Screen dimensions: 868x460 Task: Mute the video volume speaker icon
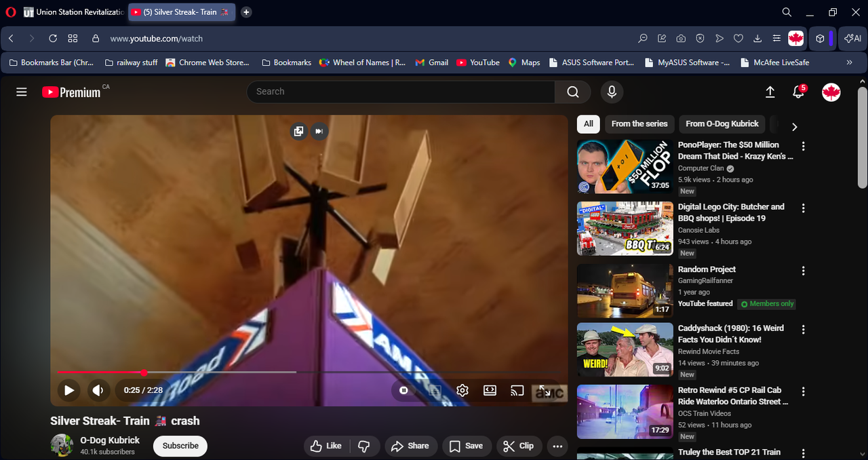coord(98,390)
